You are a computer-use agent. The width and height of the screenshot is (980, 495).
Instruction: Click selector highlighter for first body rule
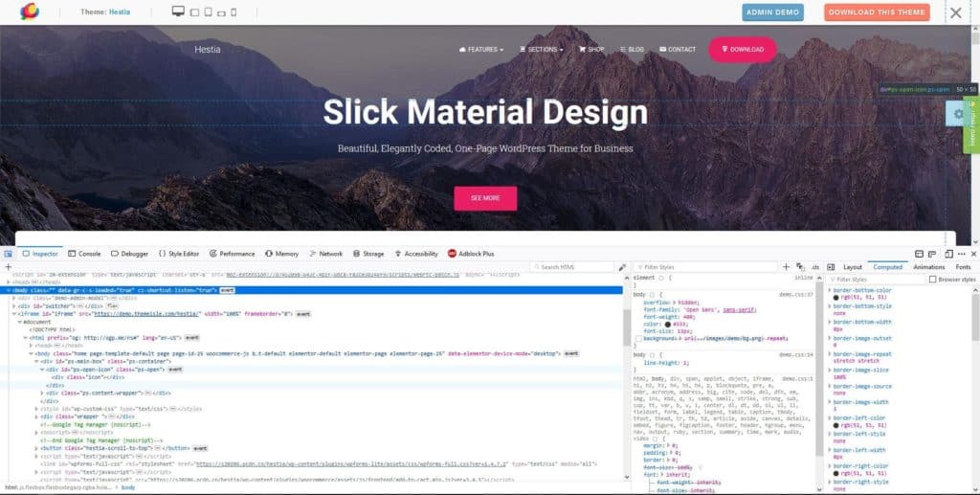(652, 294)
